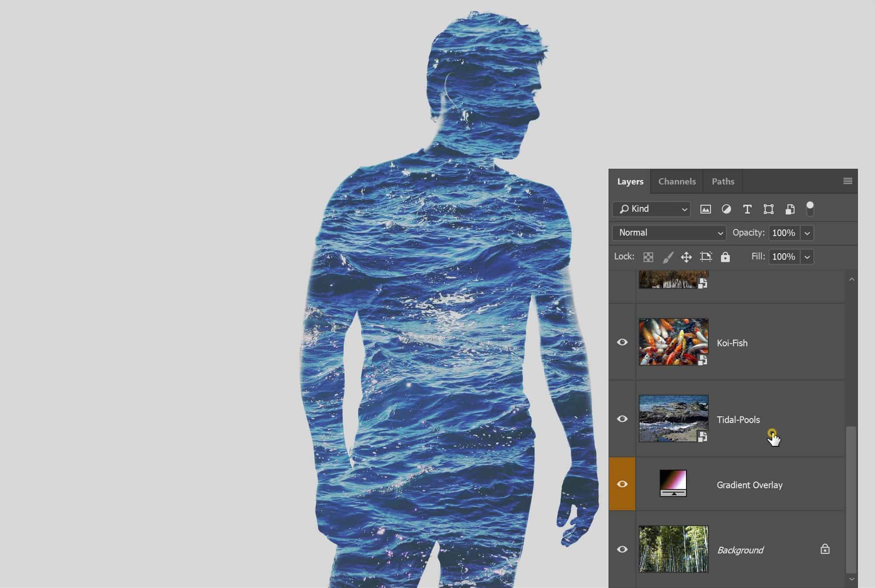Select the Koi-Fish layer thumbnail
Screen dimensions: 875x588
click(x=673, y=342)
